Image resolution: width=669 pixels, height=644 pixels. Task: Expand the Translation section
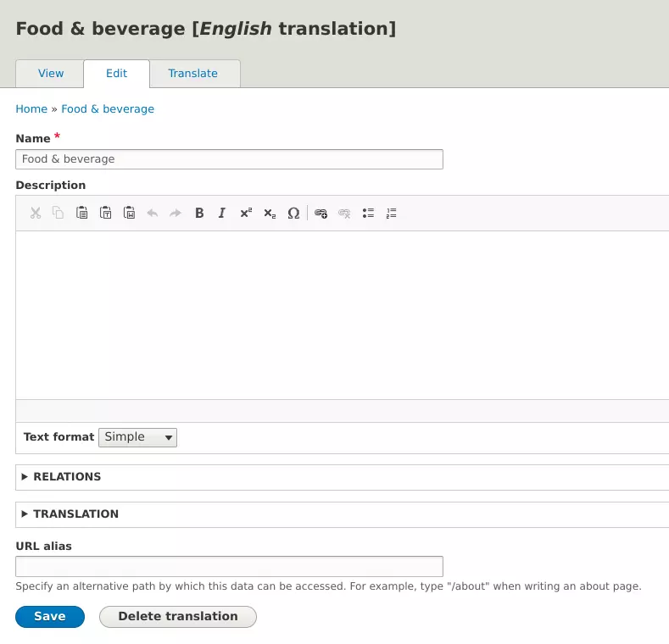pos(75,514)
